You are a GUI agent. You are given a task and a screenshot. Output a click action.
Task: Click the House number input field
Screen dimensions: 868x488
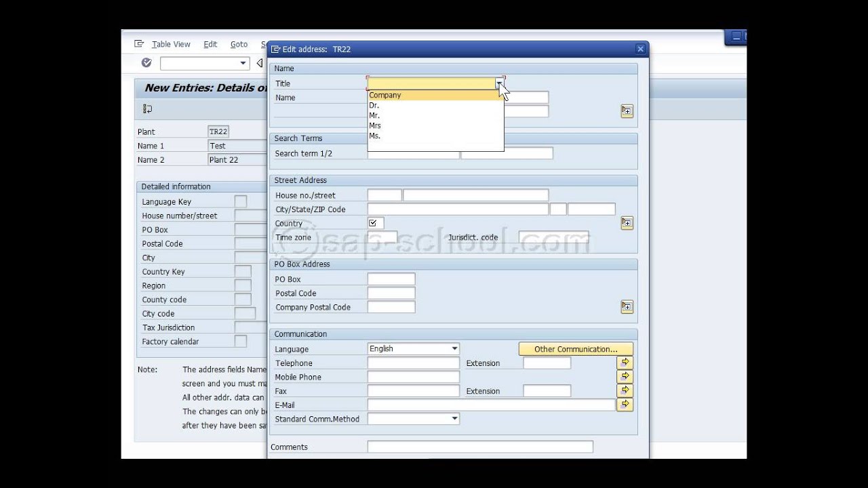point(384,195)
